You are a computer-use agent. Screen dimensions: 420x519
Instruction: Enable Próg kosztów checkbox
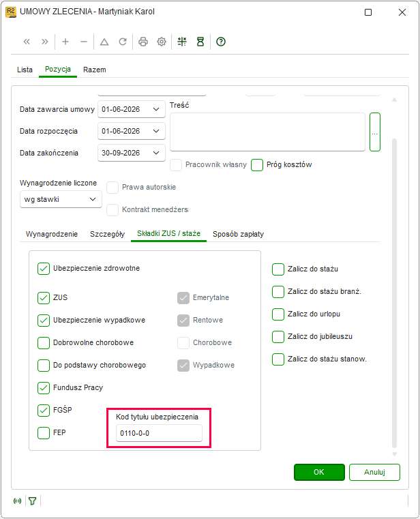257,165
